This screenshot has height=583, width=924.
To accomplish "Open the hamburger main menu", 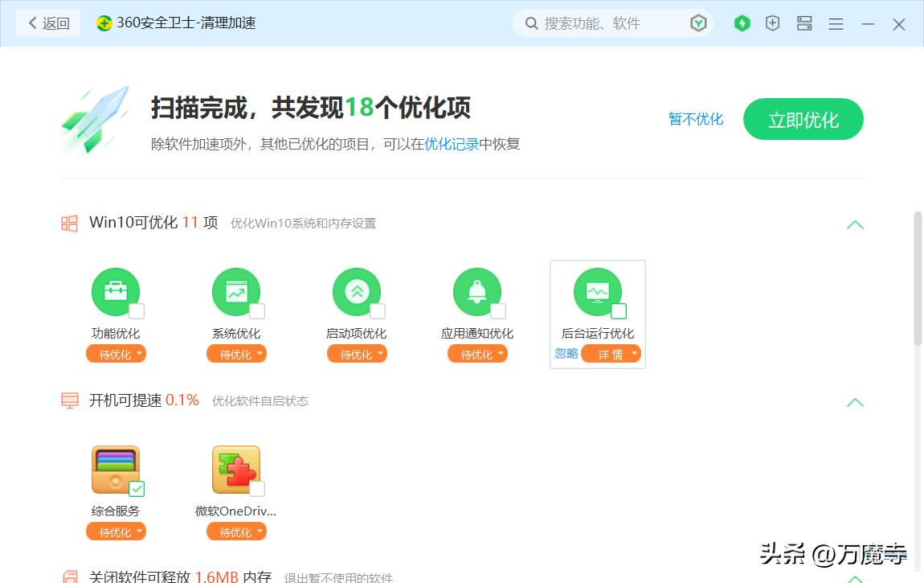I will pyautogui.click(x=836, y=23).
